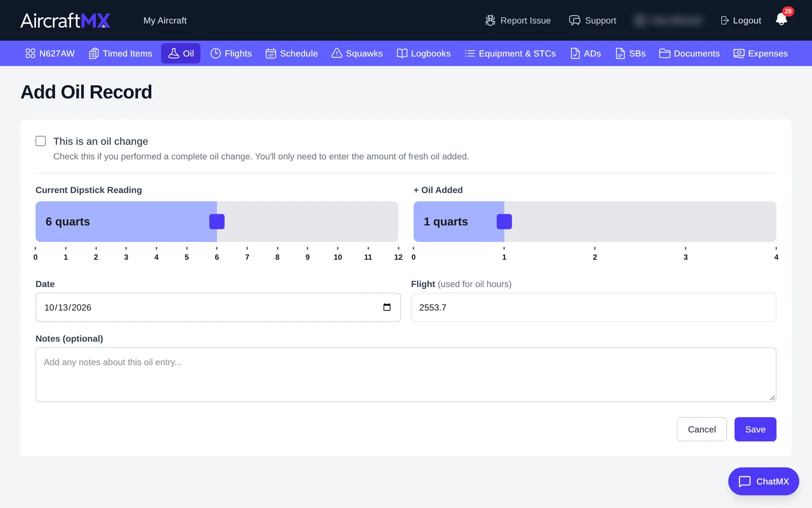Open notifications bell icon
This screenshot has width=812, height=508.
[782, 19]
